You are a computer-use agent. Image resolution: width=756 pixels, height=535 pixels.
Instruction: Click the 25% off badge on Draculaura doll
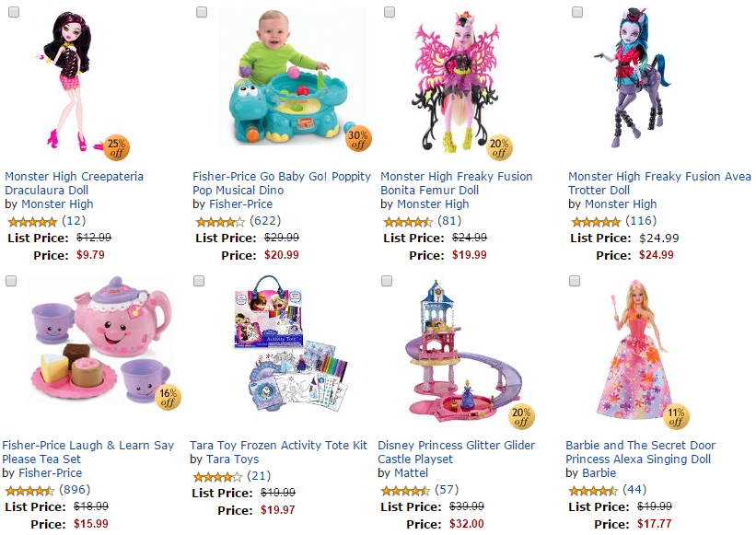pyautogui.click(x=118, y=146)
